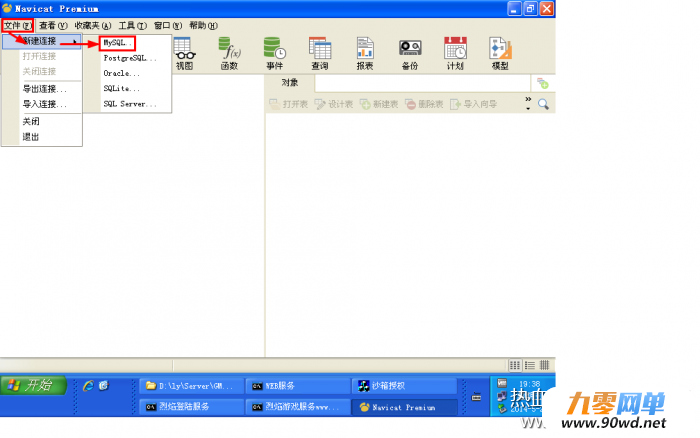The width and height of the screenshot is (700, 438).
Task: Expand the object toolbar overflow chevron
Action: [528, 103]
